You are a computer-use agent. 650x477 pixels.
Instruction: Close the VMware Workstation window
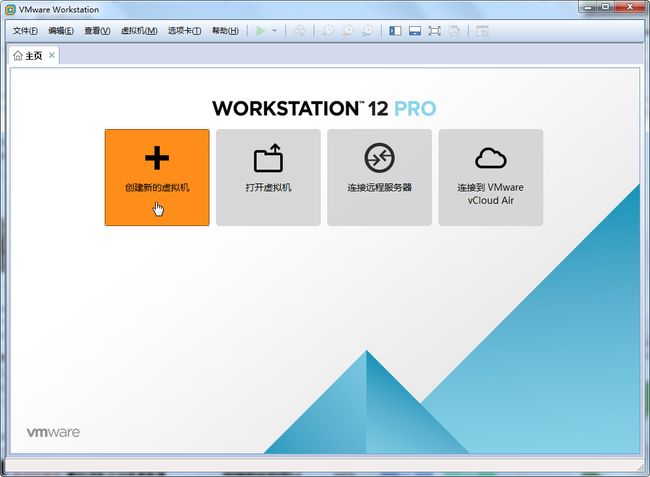[x=629, y=7]
